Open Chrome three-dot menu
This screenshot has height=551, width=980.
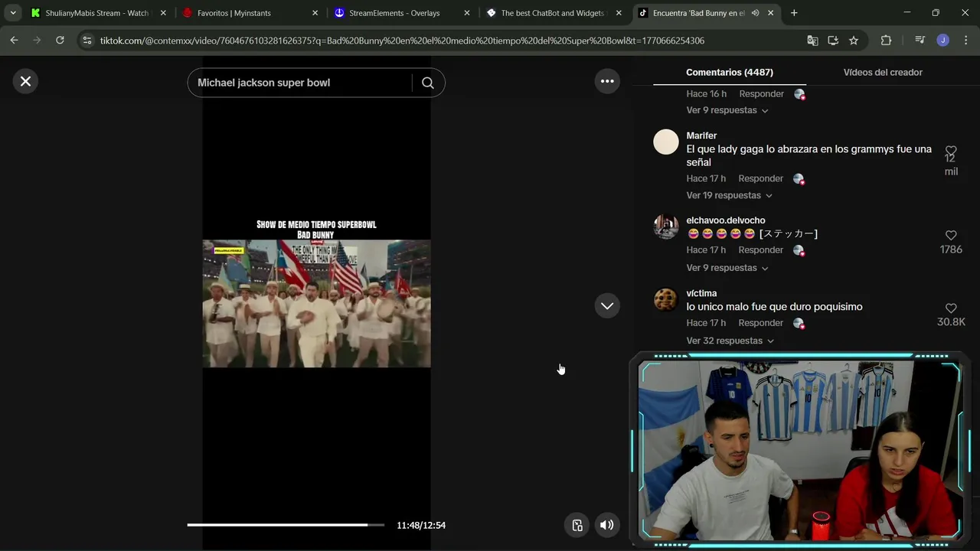point(965,41)
